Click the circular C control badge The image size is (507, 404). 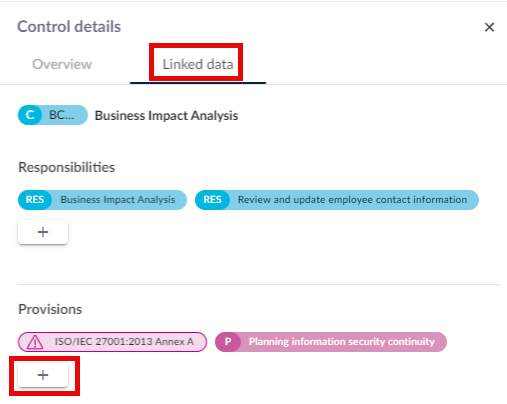30,115
